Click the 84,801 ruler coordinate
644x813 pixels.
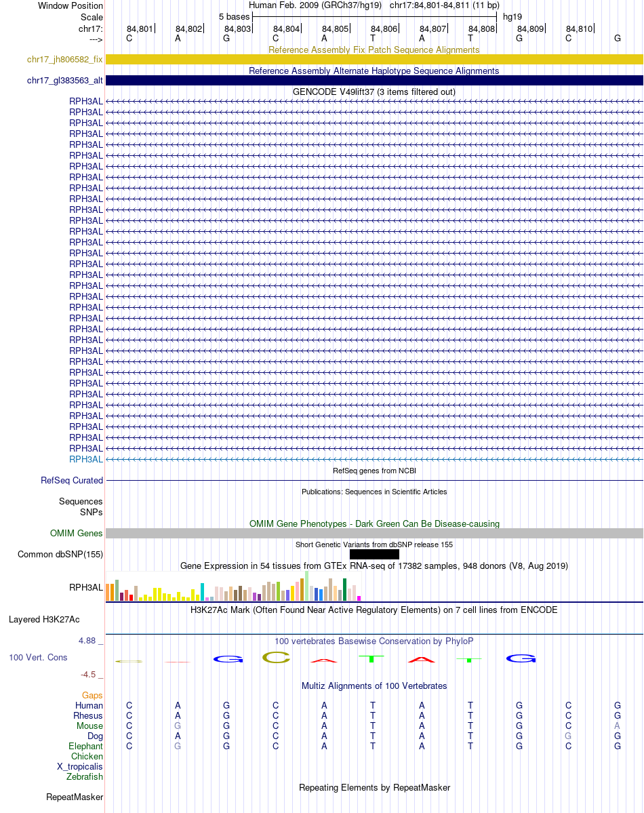click(x=140, y=29)
